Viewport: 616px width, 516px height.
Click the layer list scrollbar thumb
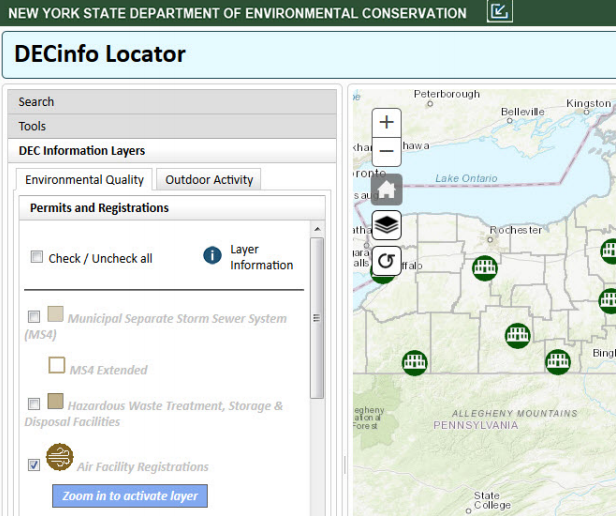pos(317,318)
